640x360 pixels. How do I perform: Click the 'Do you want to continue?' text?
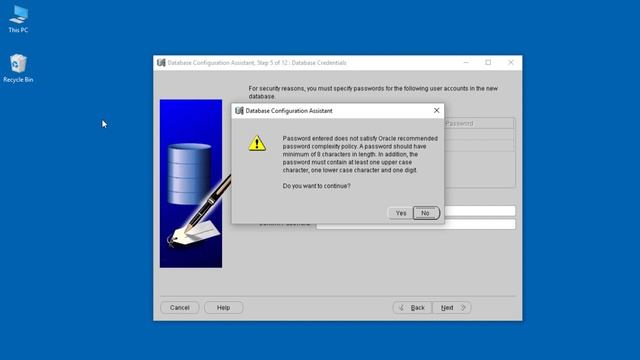316,186
